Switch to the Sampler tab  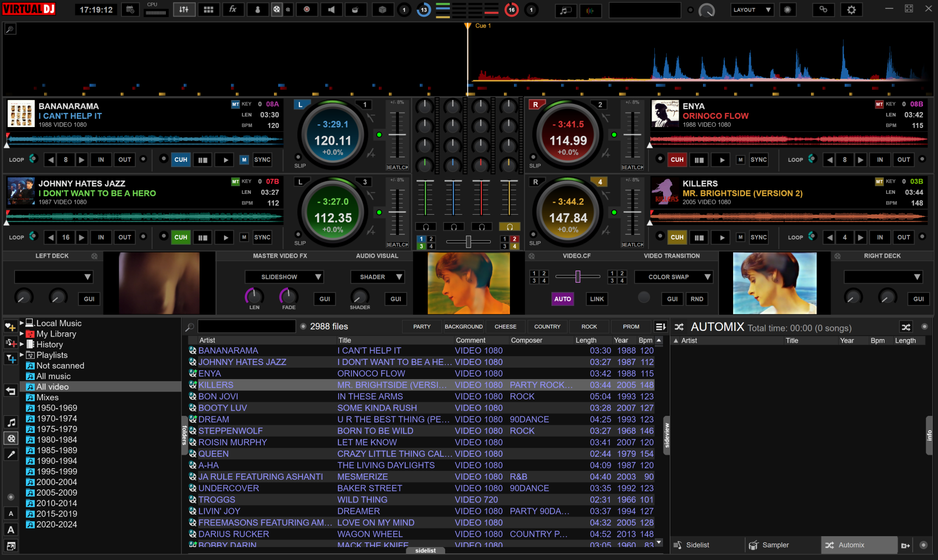[783, 545]
